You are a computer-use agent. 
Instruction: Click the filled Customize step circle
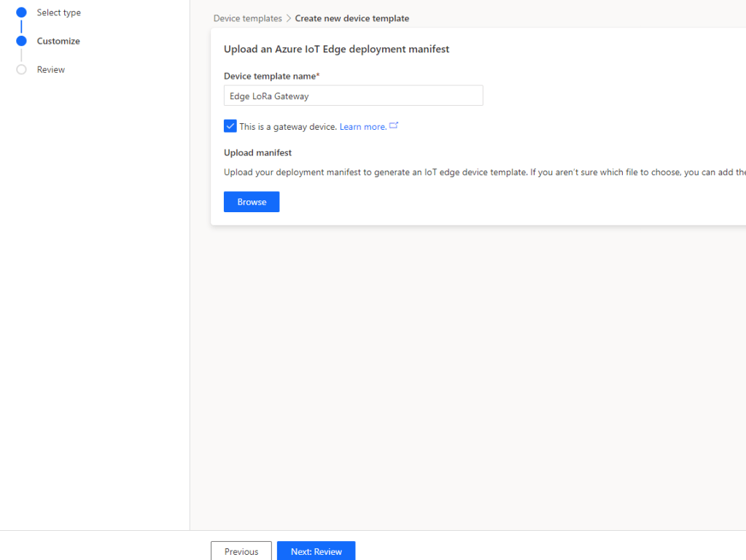click(21, 41)
